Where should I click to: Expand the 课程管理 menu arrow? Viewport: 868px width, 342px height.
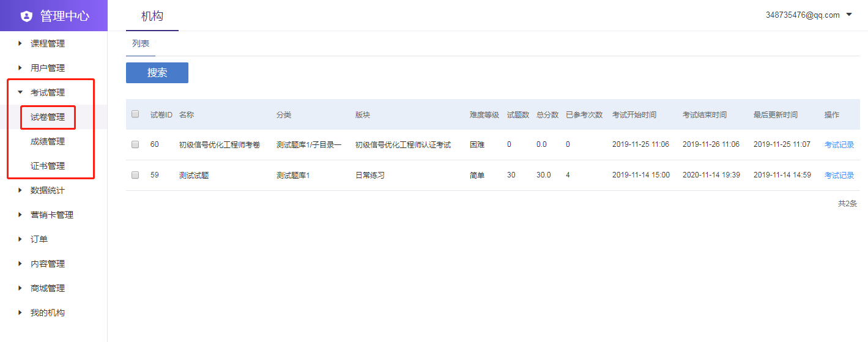pyautogui.click(x=20, y=43)
